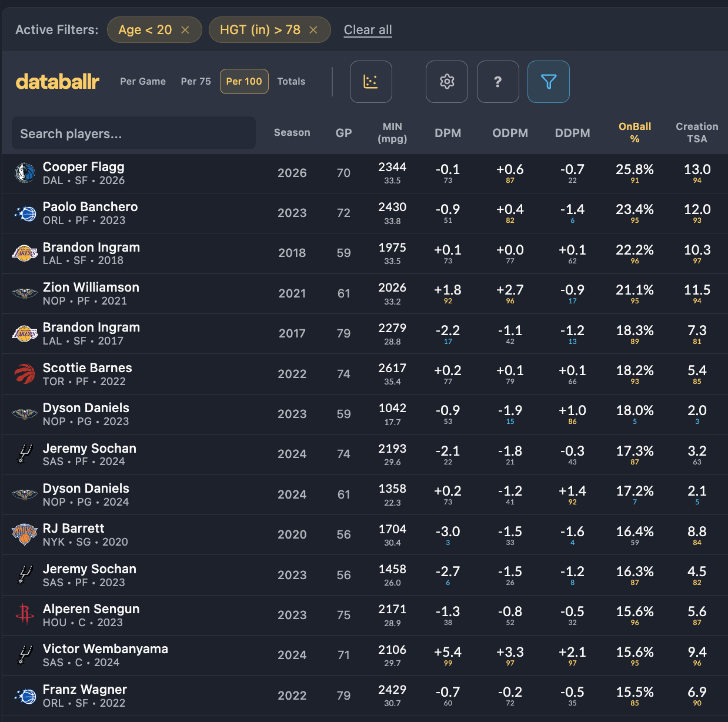Remove the HGT (in) > 78 filter
Viewport: 728px width, 722px height.
pyautogui.click(x=313, y=30)
